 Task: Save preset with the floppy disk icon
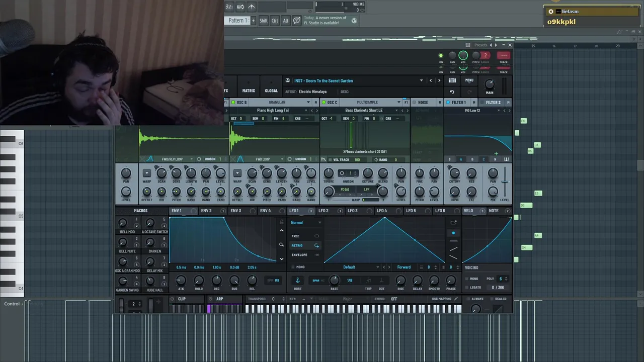point(287,80)
